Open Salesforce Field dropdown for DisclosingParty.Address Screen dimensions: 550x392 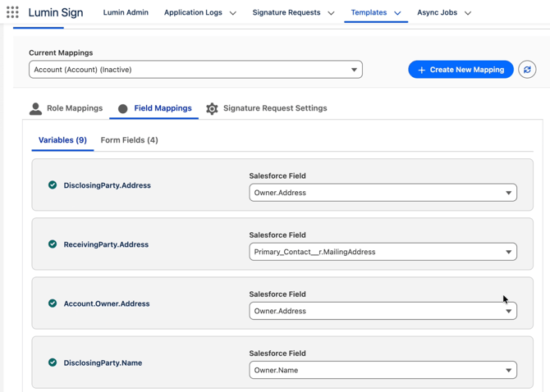click(x=383, y=193)
